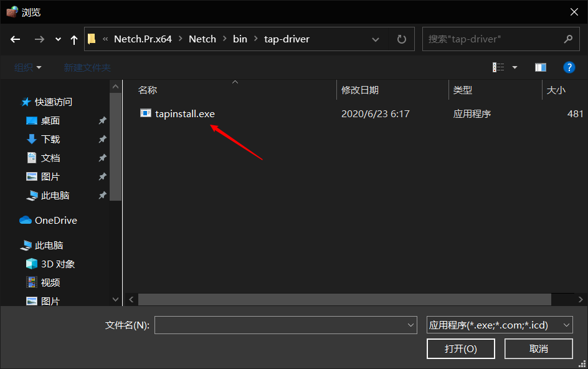Click the search magnifier icon
The image size is (588, 369).
(567, 39)
